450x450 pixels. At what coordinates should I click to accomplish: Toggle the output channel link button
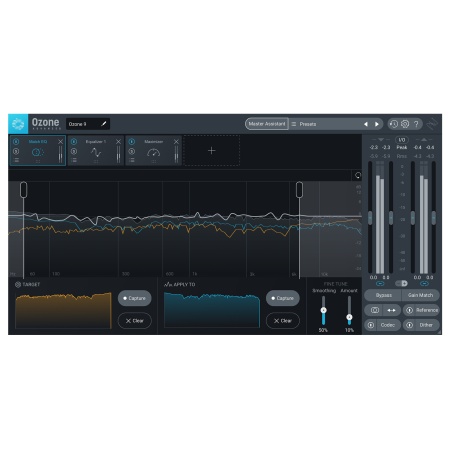[x=424, y=284]
